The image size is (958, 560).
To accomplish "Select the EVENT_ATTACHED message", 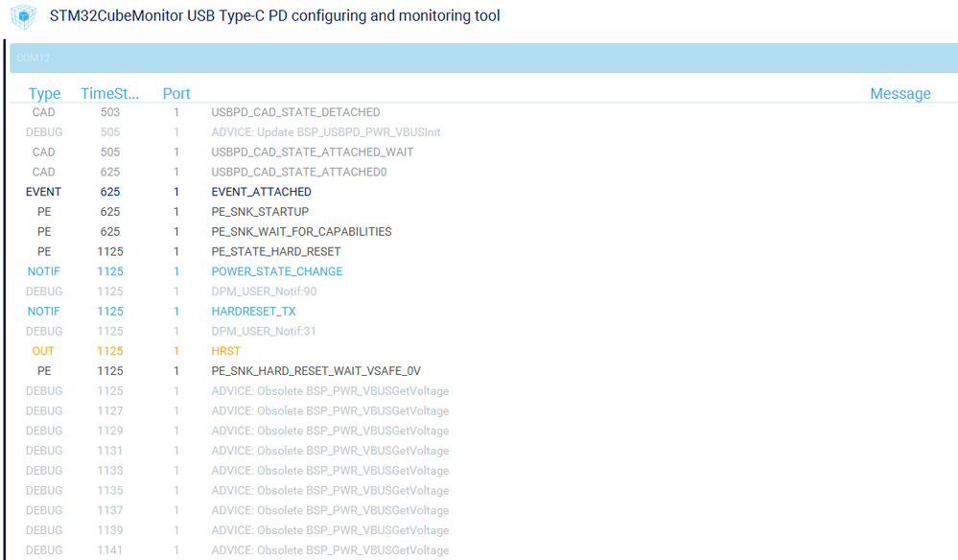I will [x=262, y=192].
